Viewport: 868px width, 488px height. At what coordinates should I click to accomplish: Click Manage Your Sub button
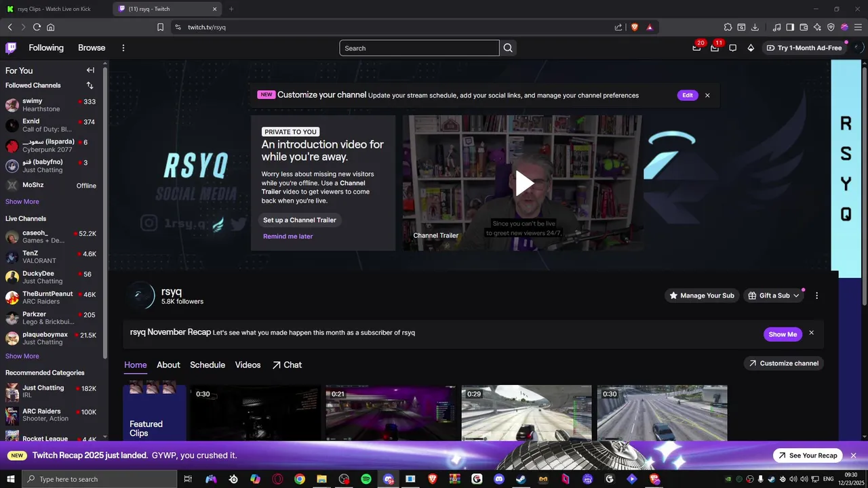701,296
